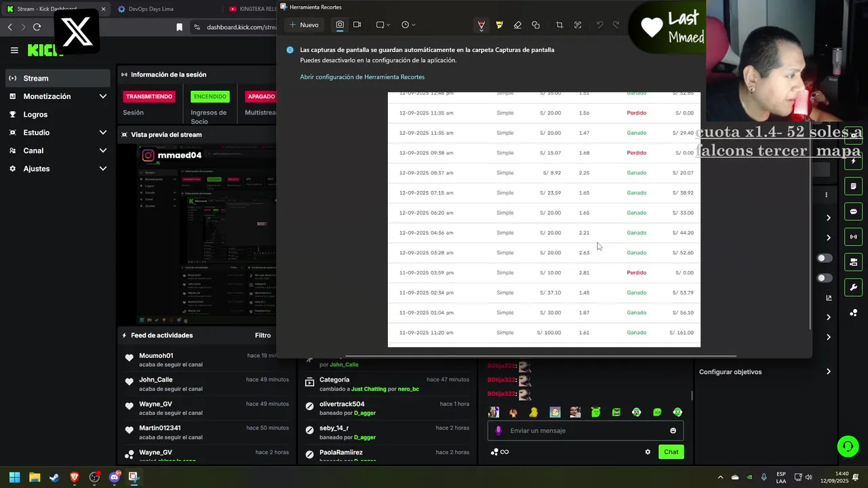The height and width of the screenshot is (488, 868).
Task: Click the text actions icon
Action: click(x=578, y=25)
